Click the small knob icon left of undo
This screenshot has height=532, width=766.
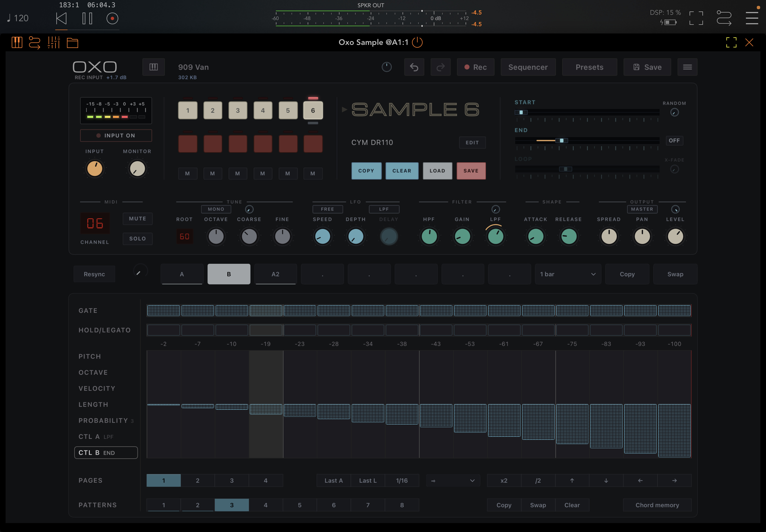tap(387, 67)
